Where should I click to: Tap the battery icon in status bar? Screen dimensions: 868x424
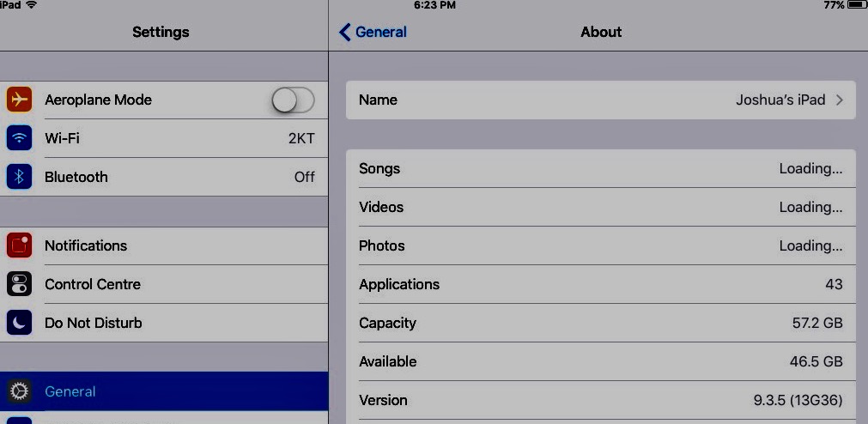click(857, 5)
